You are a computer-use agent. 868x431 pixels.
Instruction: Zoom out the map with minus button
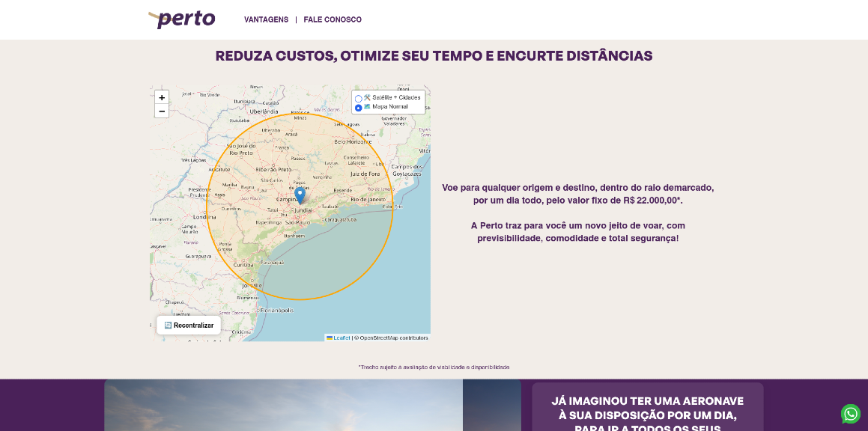pyautogui.click(x=162, y=111)
